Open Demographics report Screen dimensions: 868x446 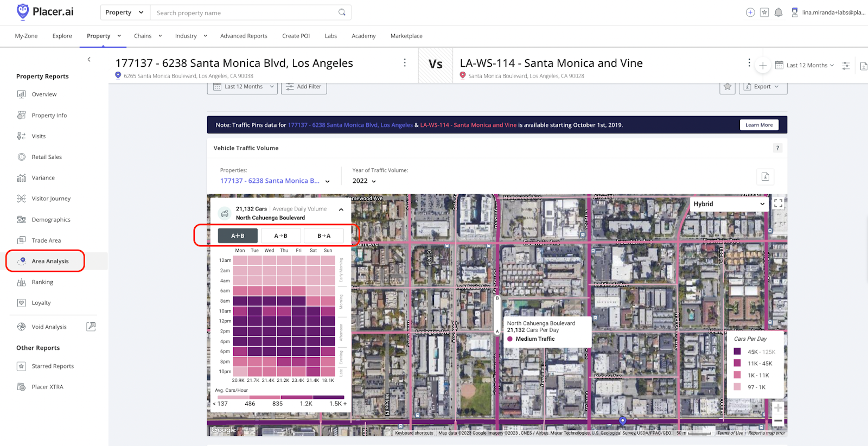tap(51, 220)
